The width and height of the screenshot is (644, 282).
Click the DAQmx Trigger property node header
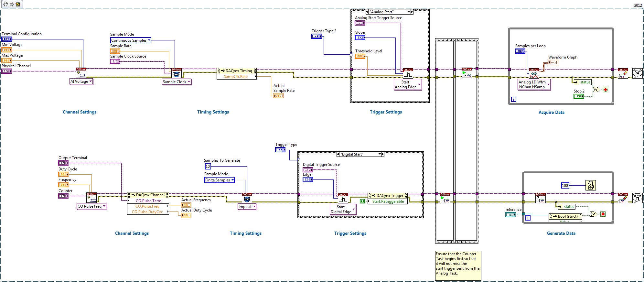point(388,196)
